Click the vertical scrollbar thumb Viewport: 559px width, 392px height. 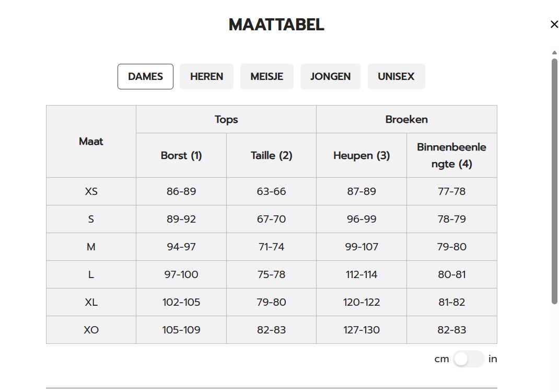pos(554,181)
